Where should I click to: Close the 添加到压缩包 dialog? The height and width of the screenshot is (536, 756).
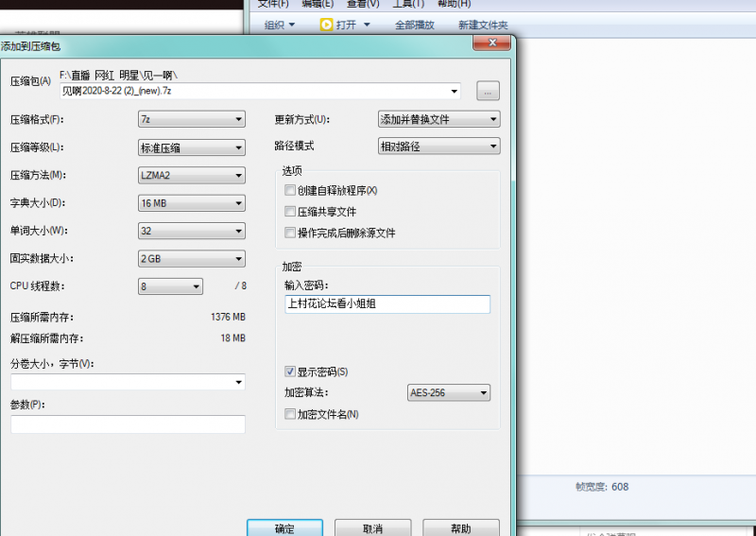[x=491, y=43]
